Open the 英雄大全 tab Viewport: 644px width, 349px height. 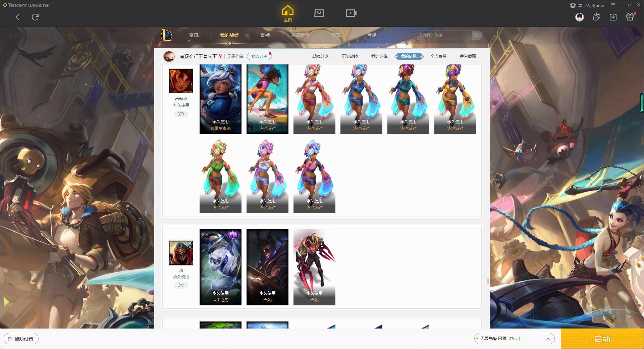(x=301, y=35)
